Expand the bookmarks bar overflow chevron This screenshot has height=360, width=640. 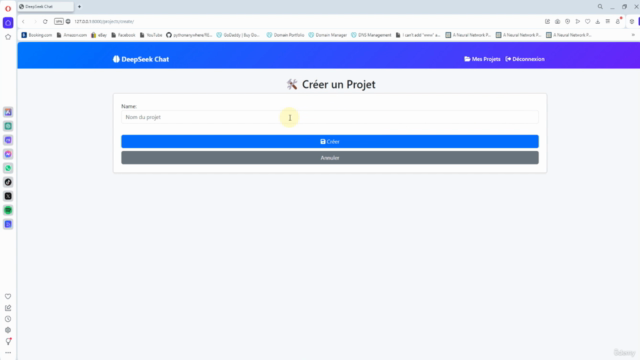point(633,35)
